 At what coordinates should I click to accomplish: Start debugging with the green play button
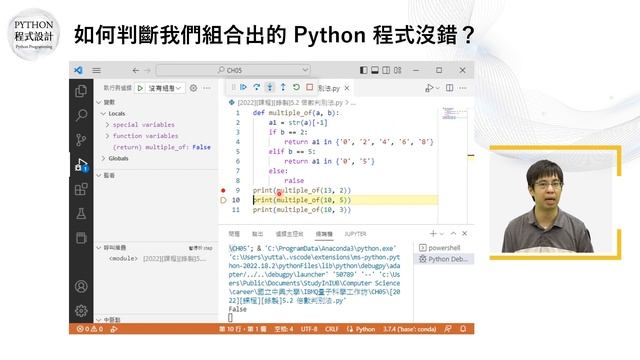140,88
